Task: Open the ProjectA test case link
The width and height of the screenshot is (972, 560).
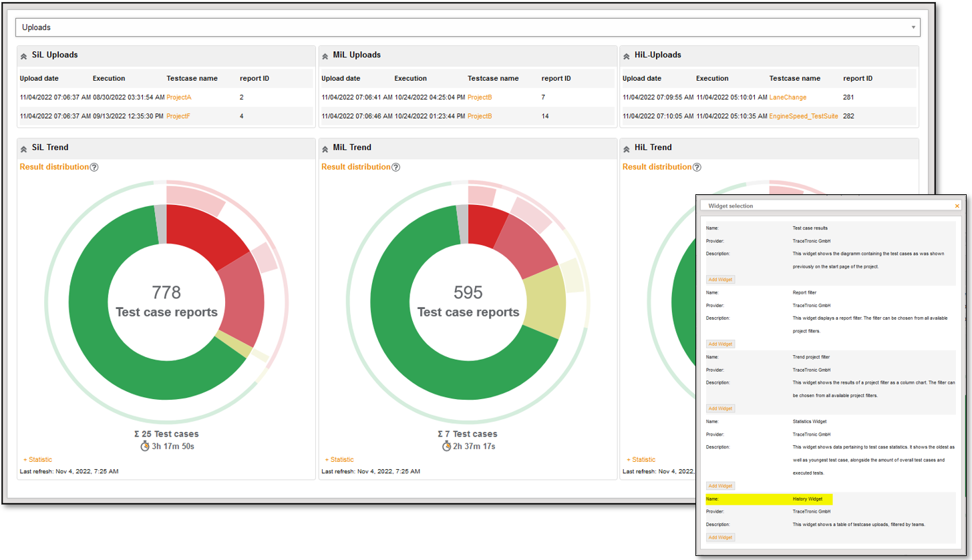Action: (179, 97)
